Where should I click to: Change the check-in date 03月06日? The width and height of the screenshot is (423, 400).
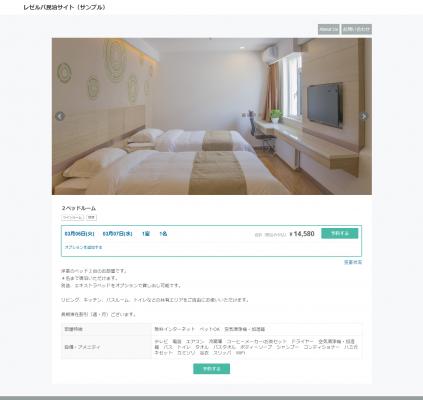[79, 234]
